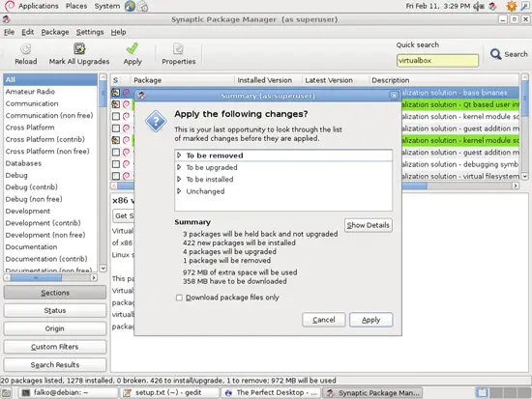This screenshot has height=399, width=532.
Task: Click the Custom Filters button
Action: coord(55,347)
